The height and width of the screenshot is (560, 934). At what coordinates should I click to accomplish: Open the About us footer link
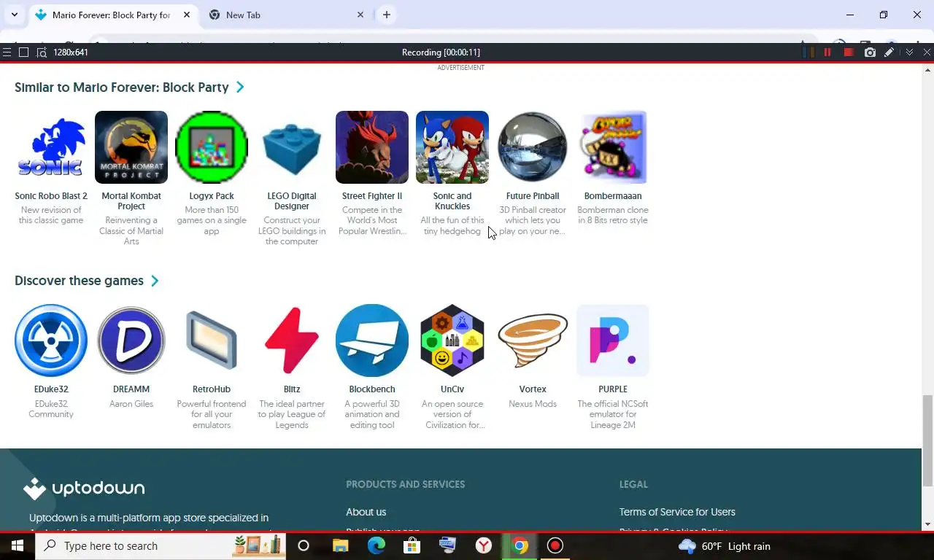pos(366,512)
